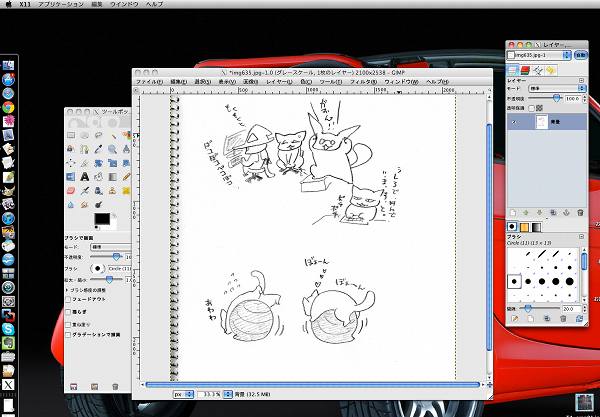The image size is (600, 417).
Task: Select the Fuzzy Select wand tool
Action: click(x=112, y=135)
